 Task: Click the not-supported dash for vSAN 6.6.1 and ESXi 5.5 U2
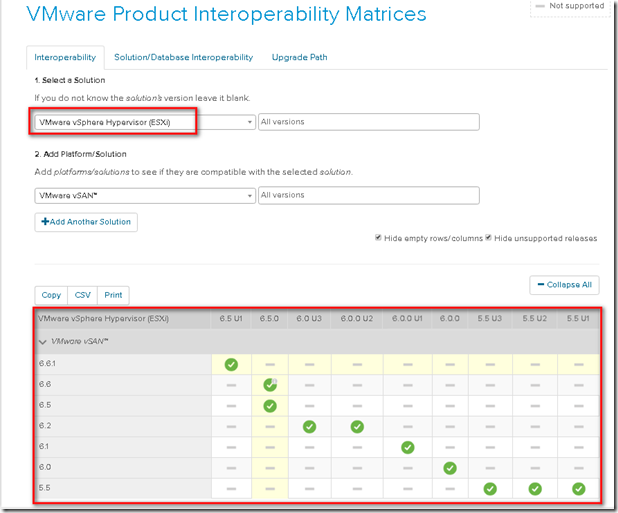535,364
